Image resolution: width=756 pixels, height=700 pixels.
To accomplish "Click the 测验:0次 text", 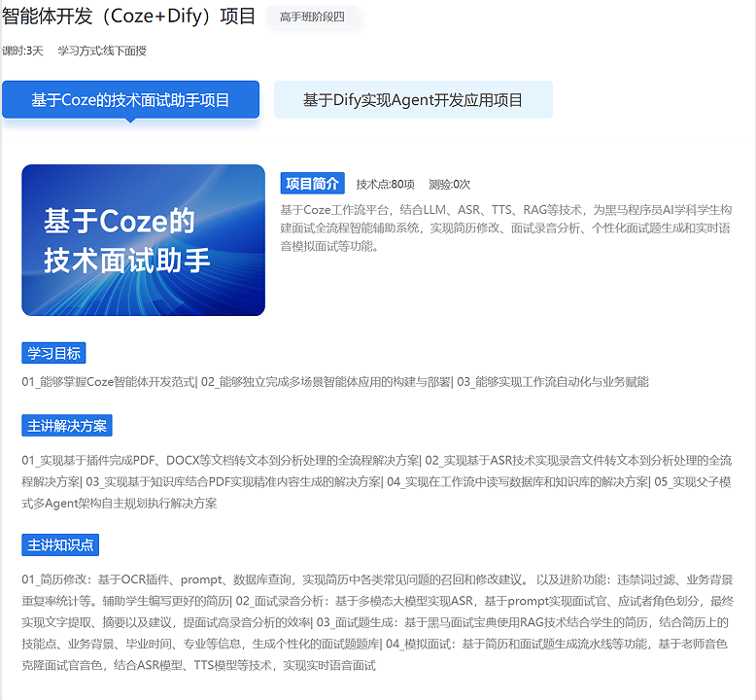I will [x=449, y=185].
